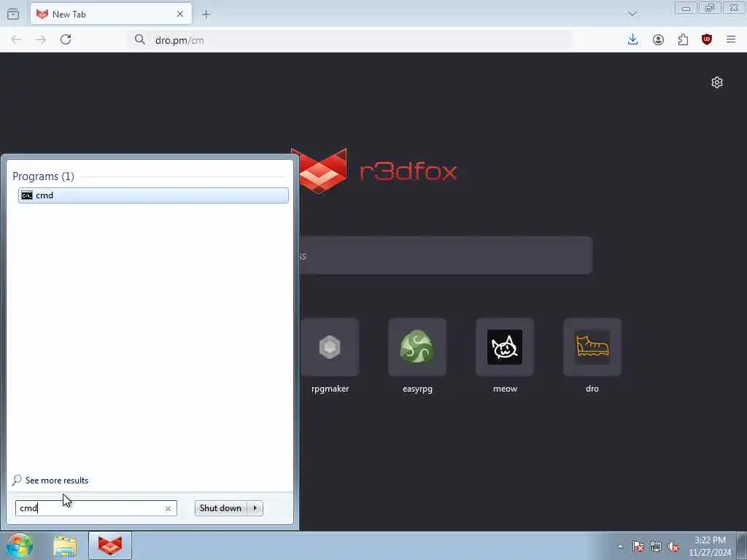747x560 pixels.
Task: Add a new tab with the plus button
Action: tap(206, 15)
